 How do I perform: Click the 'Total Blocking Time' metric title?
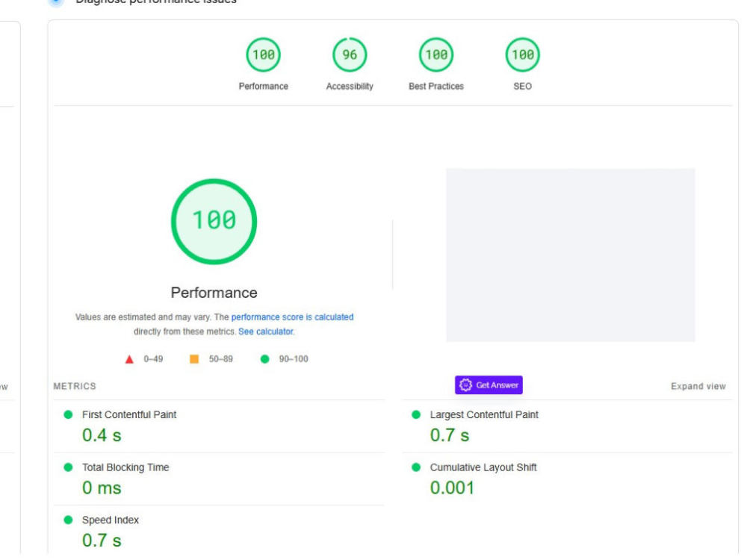[x=125, y=467]
